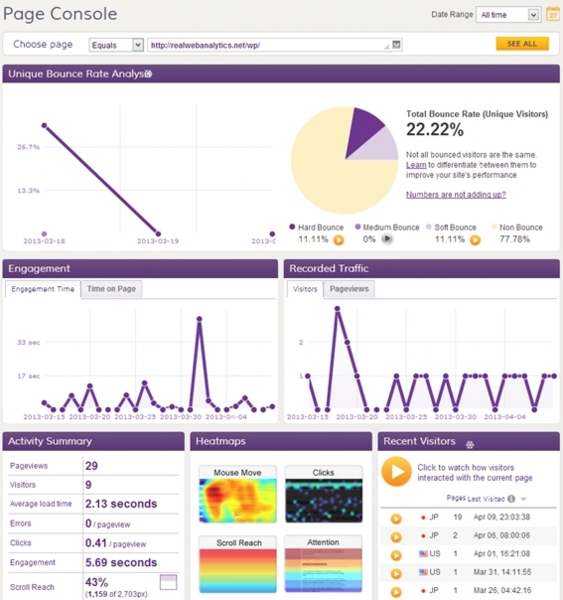Screen dimensions: 563x600
Task: Play the JP visitor session from Apr 06
Action: (x=396, y=537)
